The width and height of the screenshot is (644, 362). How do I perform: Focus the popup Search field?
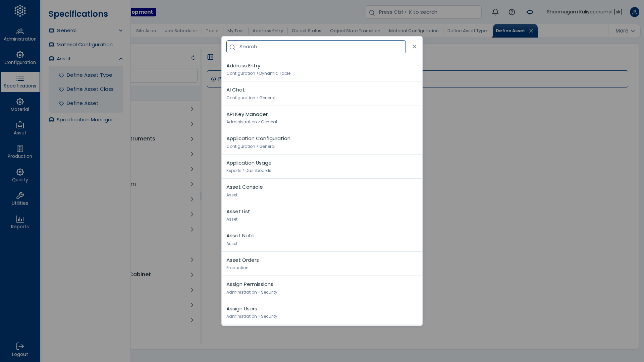316,47
